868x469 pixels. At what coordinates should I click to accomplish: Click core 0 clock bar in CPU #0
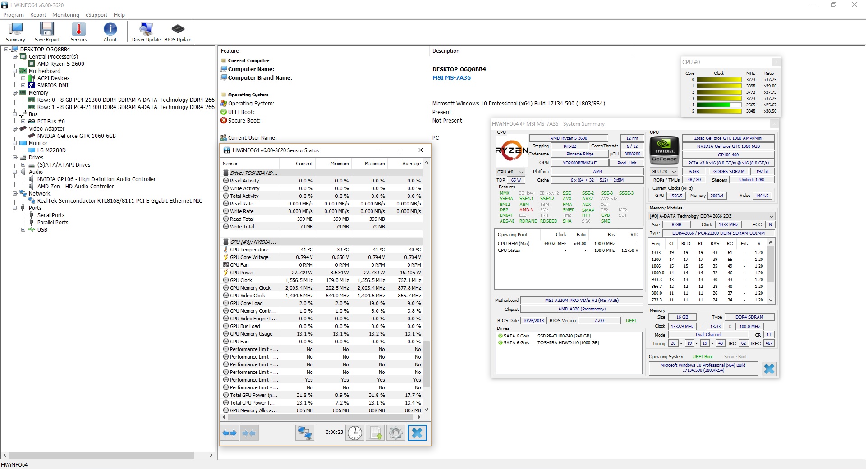pos(719,80)
